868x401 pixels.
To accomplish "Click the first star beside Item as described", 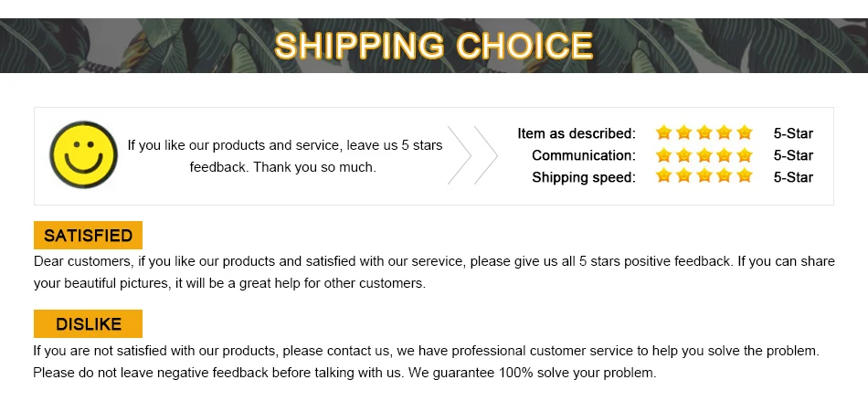I will (663, 132).
